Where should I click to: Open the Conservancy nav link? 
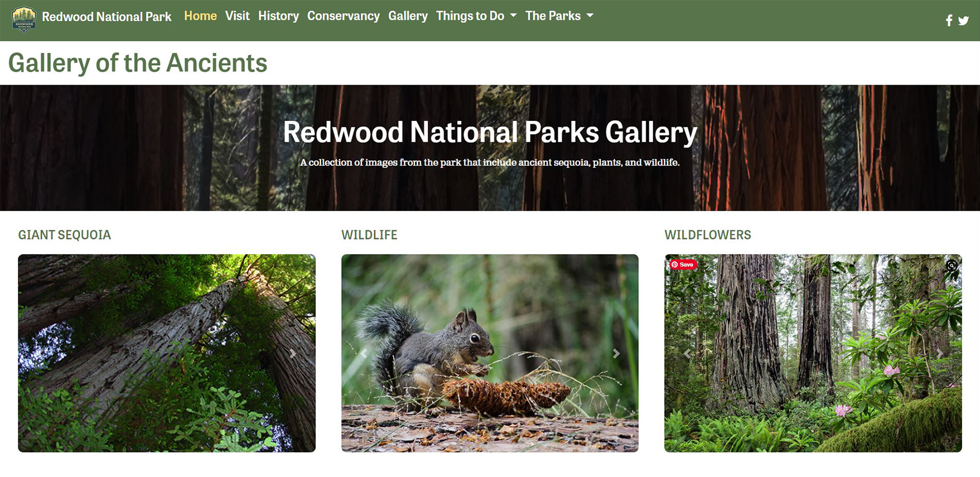[344, 16]
